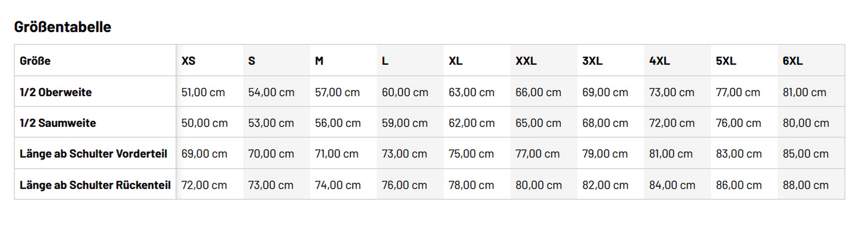The image size is (868, 227).
Task: Select 1/2 Saumweite value for size XL
Action: [x=471, y=123]
